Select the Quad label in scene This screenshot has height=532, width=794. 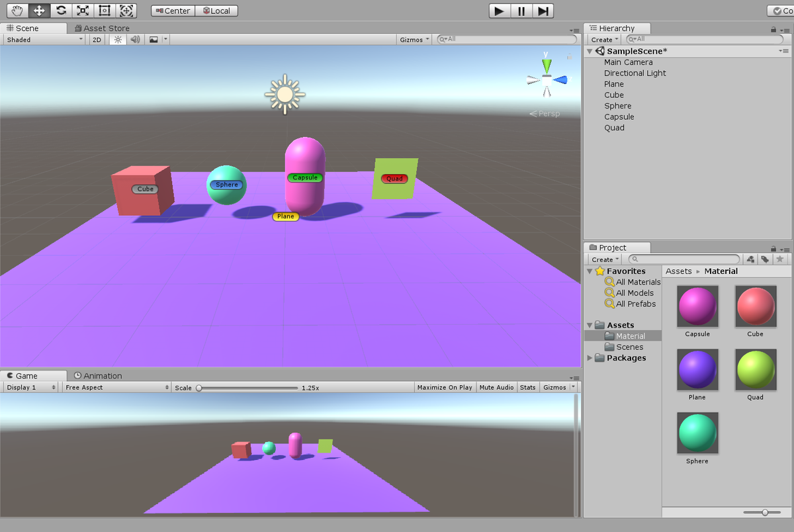point(394,179)
